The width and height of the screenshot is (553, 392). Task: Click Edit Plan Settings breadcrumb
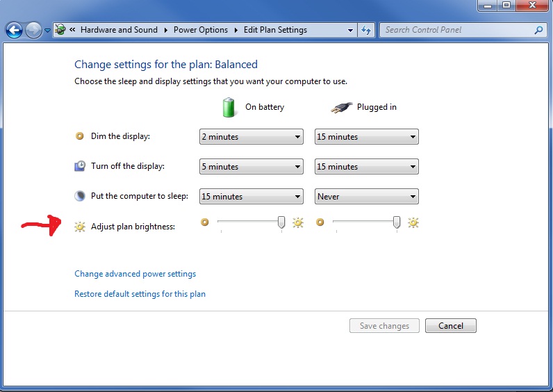pyautogui.click(x=275, y=30)
